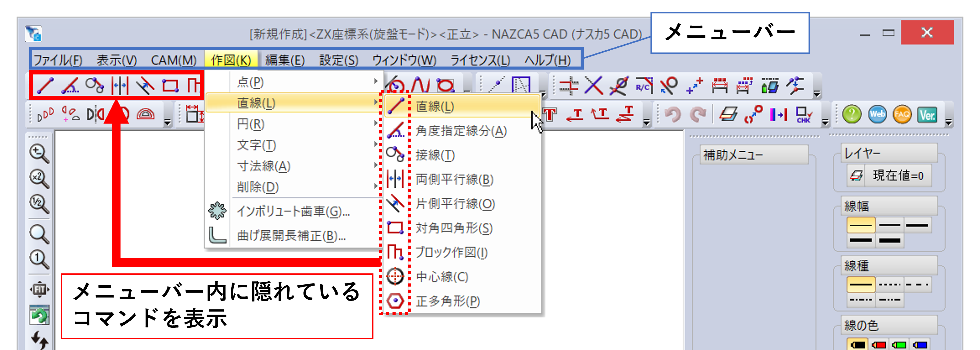980x350 pixels.
Task: Open the 表示(V) menu
Action: tap(116, 59)
